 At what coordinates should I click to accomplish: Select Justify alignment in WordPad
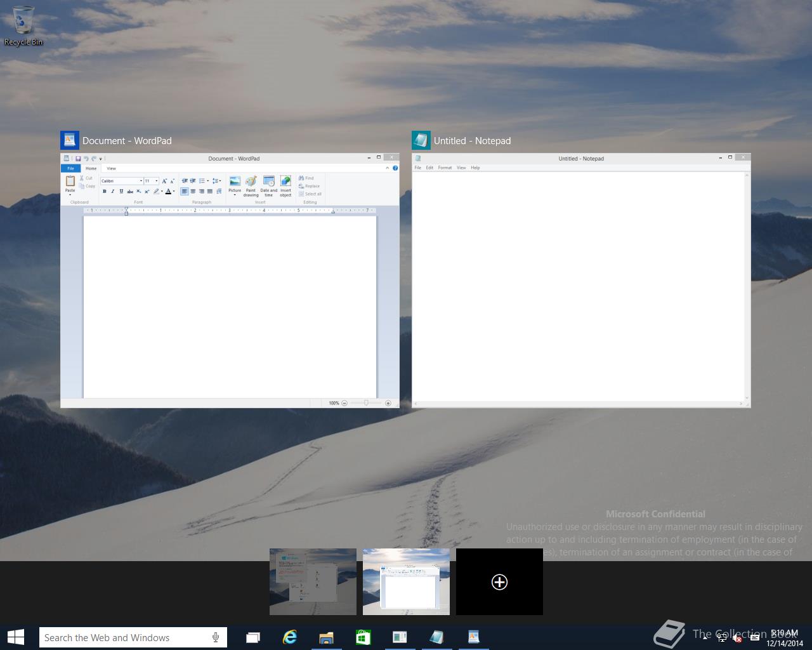click(209, 191)
